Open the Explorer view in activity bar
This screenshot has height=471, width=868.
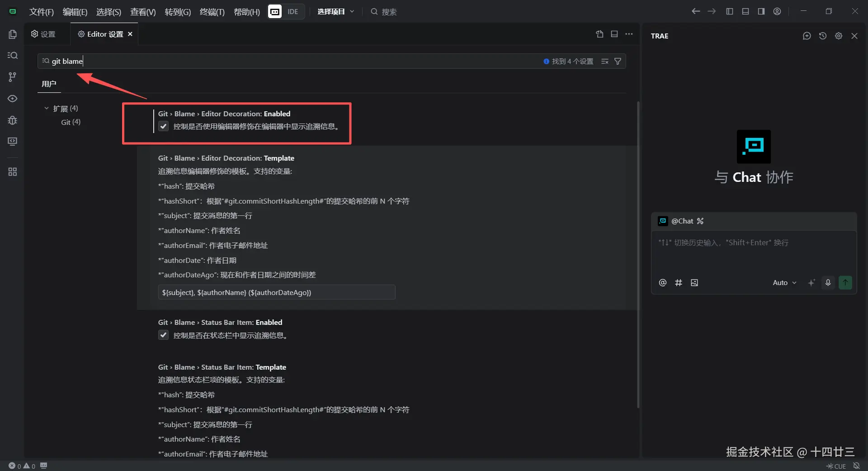pyautogui.click(x=13, y=34)
